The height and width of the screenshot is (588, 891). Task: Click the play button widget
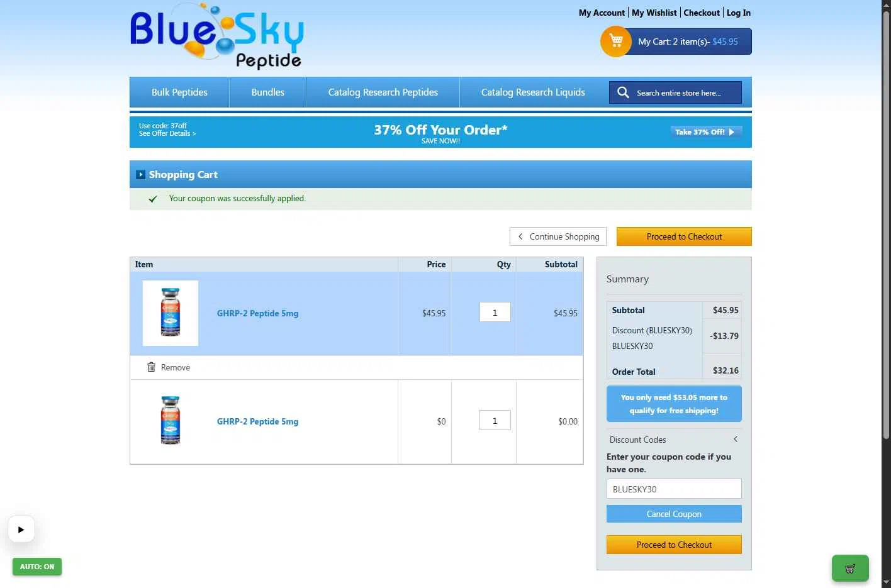point(21,530)
